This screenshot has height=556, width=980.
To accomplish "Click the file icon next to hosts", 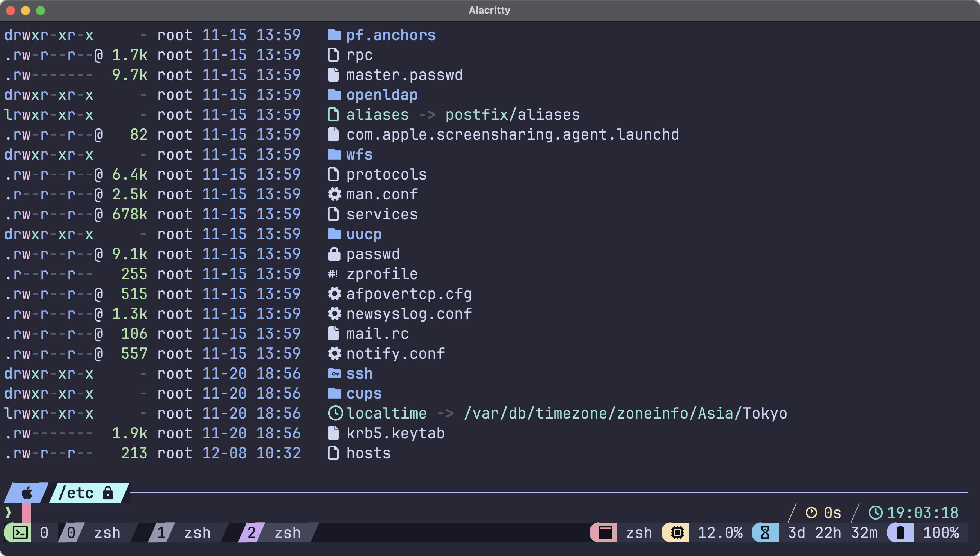I will (x=333, y=453).
